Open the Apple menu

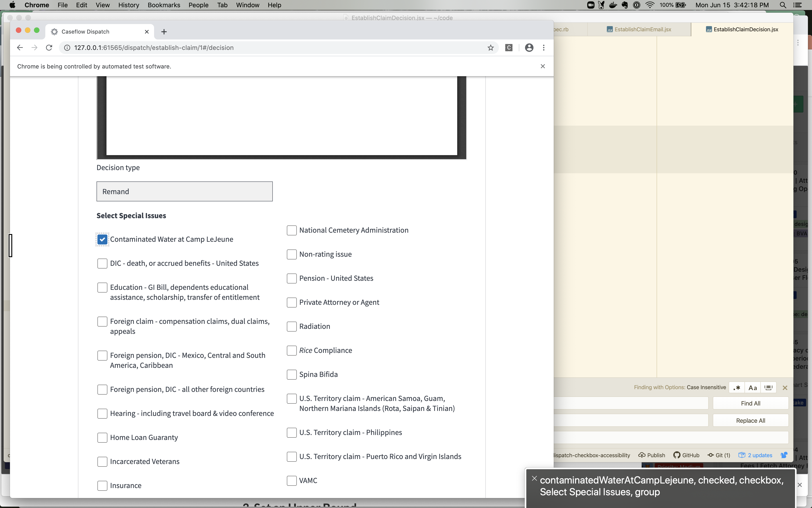(12, 5)
